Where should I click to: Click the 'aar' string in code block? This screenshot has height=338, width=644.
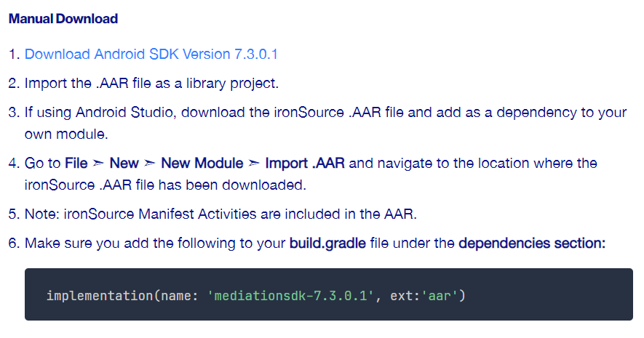tap(439, 296)
